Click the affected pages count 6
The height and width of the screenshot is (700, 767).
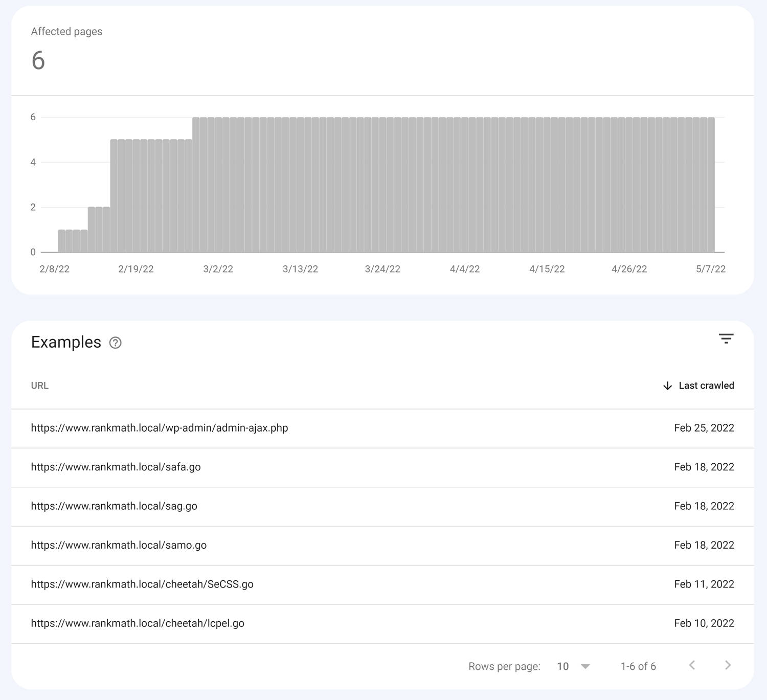tap(38, 60)
